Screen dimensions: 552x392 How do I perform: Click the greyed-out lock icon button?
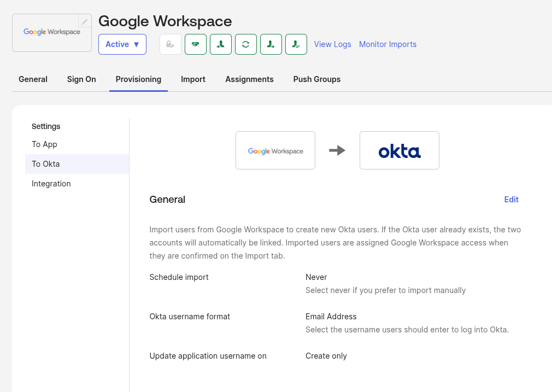coord(171,44)
